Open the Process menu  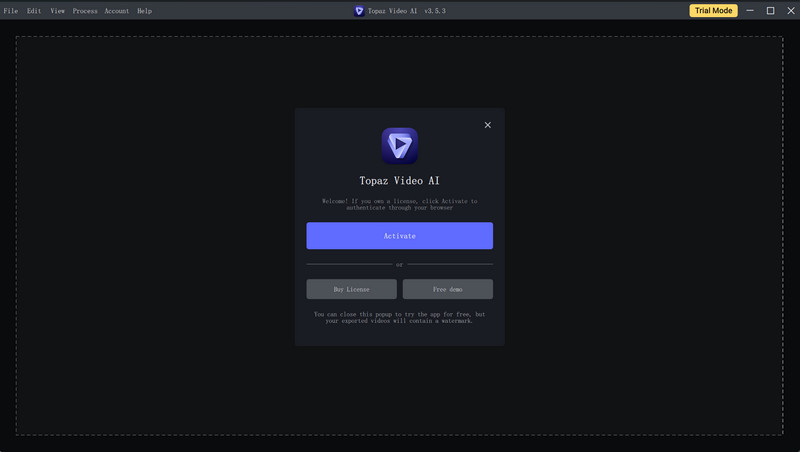[85, 11]
